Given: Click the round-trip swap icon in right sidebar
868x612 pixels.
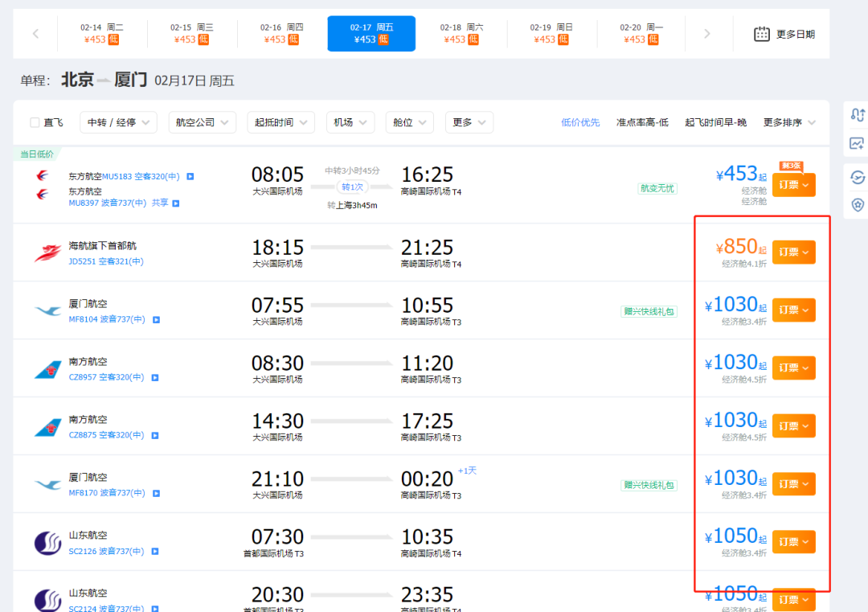Looking at the screenshot, I should coord(858,115).
